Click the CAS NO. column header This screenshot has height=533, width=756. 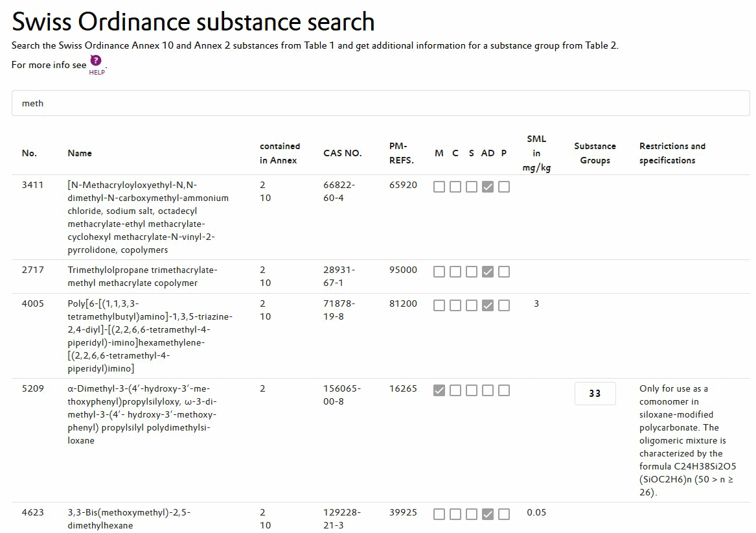click(342, 153)
